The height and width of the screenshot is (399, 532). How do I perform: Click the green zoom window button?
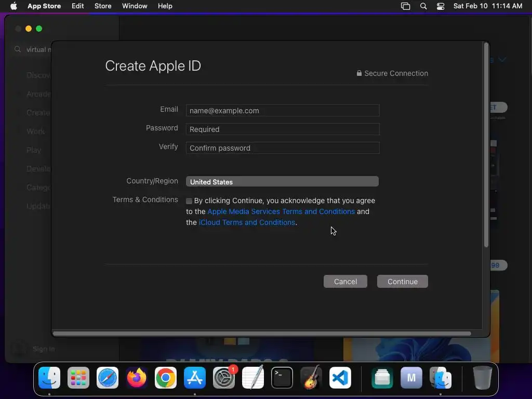(39, 29)
